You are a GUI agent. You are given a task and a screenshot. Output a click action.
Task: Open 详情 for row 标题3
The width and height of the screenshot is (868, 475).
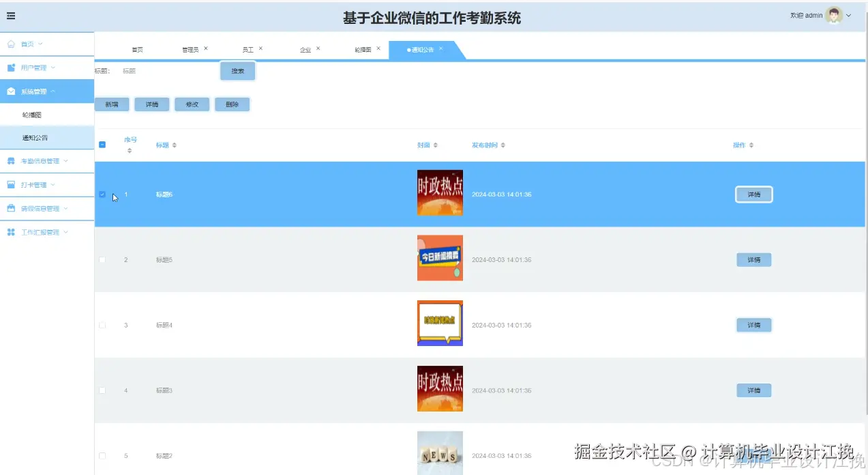[x=753, y=390]
